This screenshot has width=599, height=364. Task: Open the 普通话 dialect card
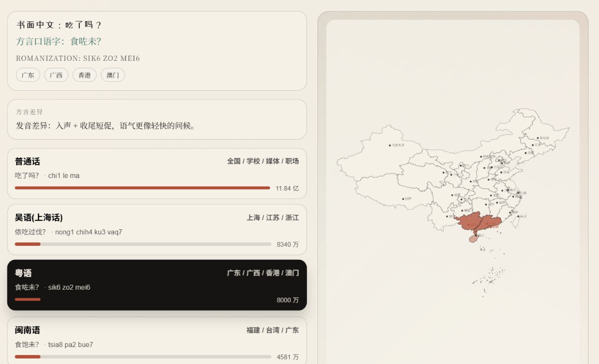157,173
